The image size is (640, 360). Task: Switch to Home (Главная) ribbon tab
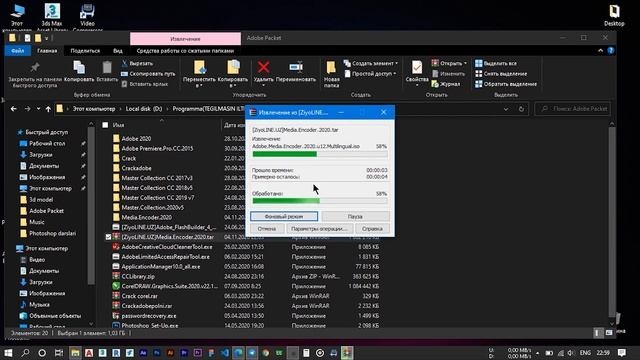(x=47, y=51)
